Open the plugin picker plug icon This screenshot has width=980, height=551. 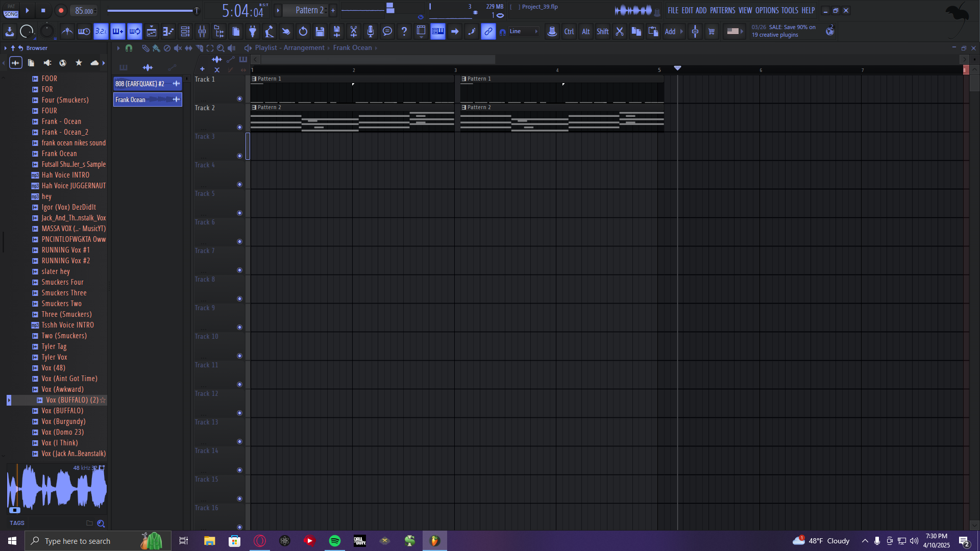[x=253, y=32]
